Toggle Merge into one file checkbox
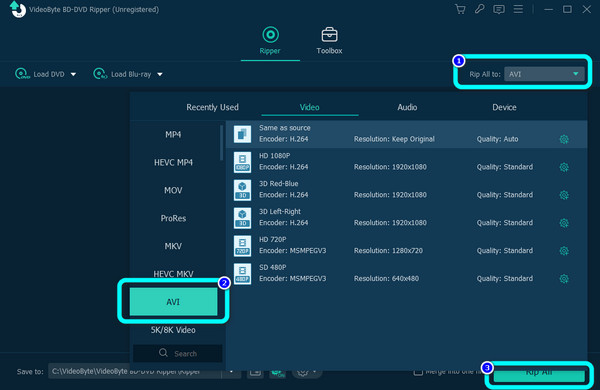 click(x=418, y=372)
